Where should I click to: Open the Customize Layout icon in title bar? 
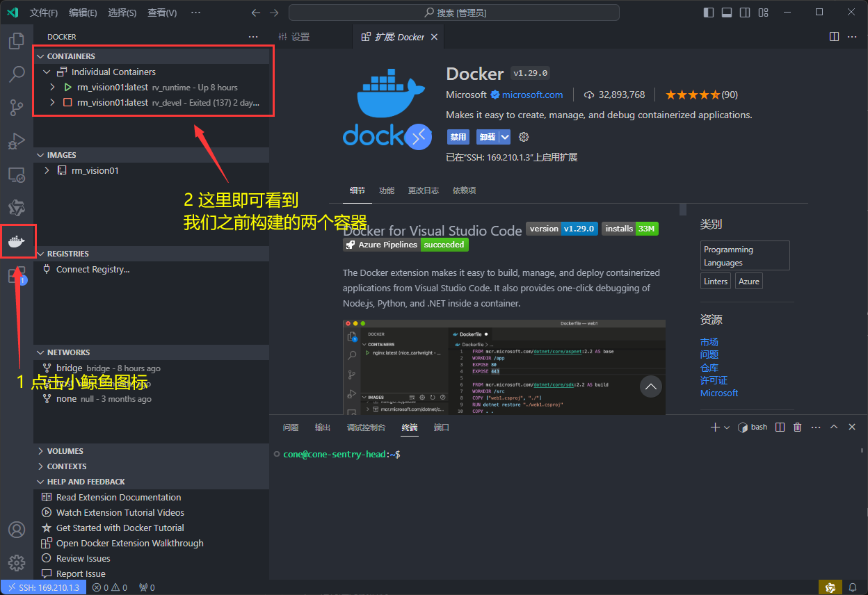764,13
